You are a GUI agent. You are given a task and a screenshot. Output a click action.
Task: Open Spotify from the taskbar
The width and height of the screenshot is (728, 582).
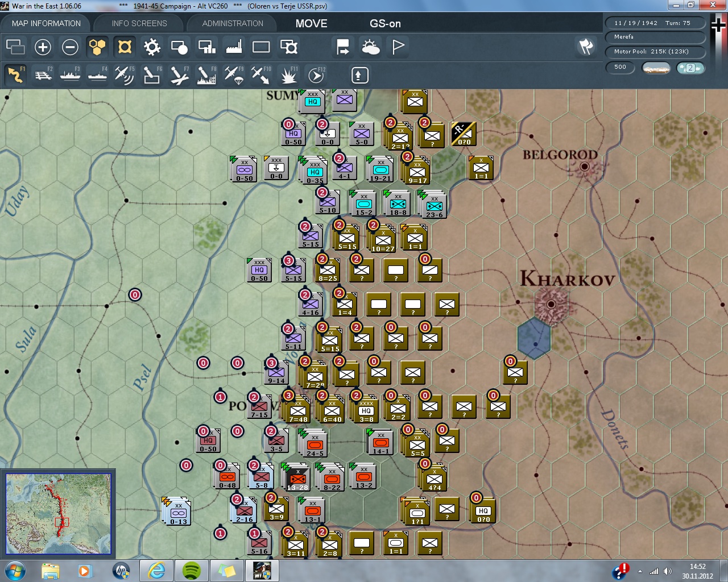click(192, 571)
